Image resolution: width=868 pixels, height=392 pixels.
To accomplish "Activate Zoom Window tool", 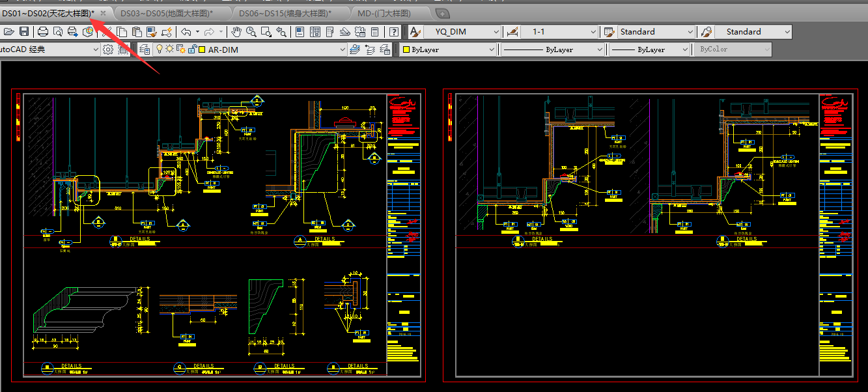I will pyautogui.click(x=266, y=32).
